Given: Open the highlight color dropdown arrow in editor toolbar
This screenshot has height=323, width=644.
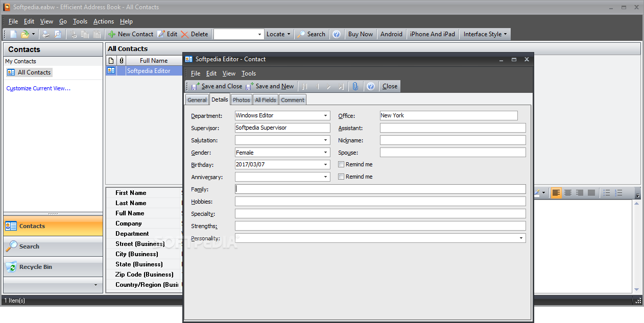Looking at the screenshot, I should [x=543, y=193].
